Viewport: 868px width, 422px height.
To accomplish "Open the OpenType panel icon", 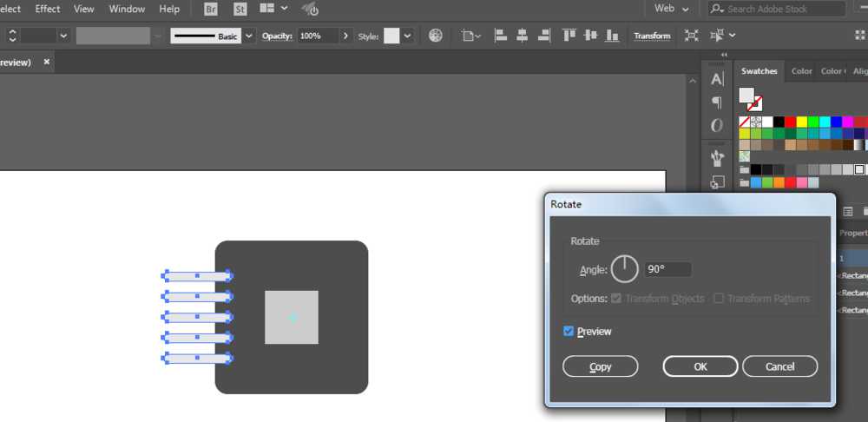I will coord(717,126).
